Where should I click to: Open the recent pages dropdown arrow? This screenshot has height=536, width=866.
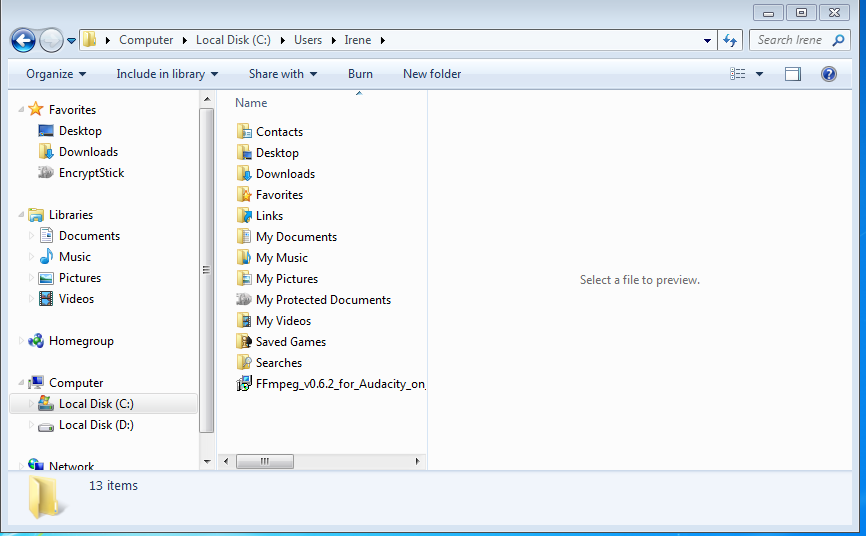[71, 40]
